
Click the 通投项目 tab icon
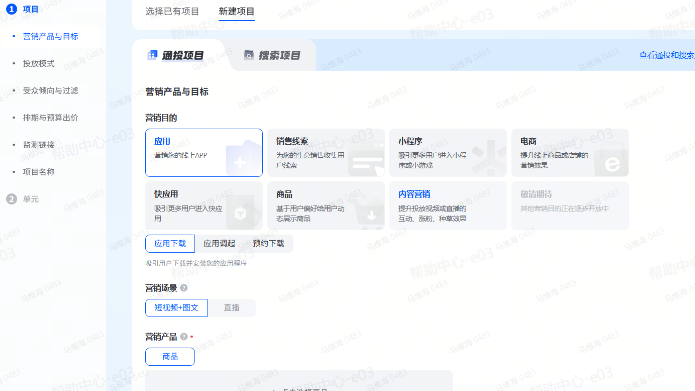(x=152, y=55)
